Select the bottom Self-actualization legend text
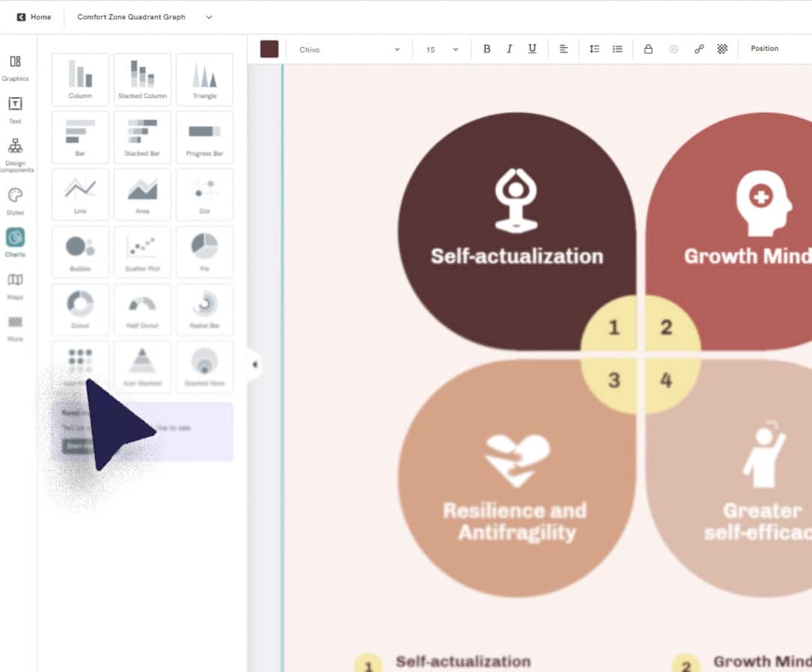 (x=463, y=661)
